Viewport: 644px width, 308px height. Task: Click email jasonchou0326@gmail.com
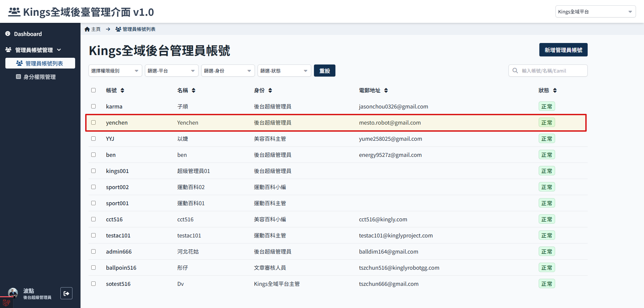[393, 106]
